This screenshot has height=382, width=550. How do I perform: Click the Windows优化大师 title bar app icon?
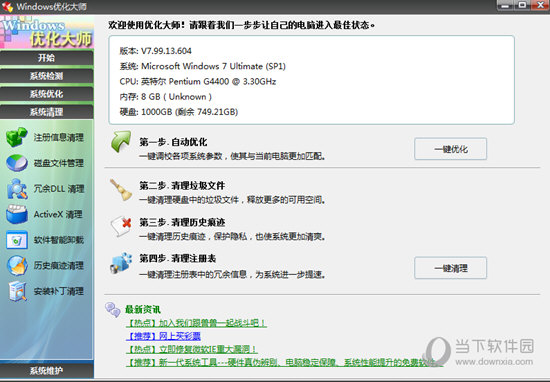pos(8,7)
